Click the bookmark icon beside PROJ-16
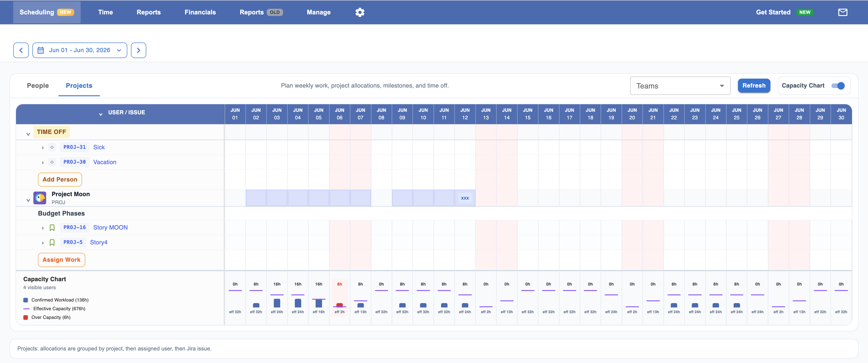This screenshot has width=868, height=363. pos(52,227)
